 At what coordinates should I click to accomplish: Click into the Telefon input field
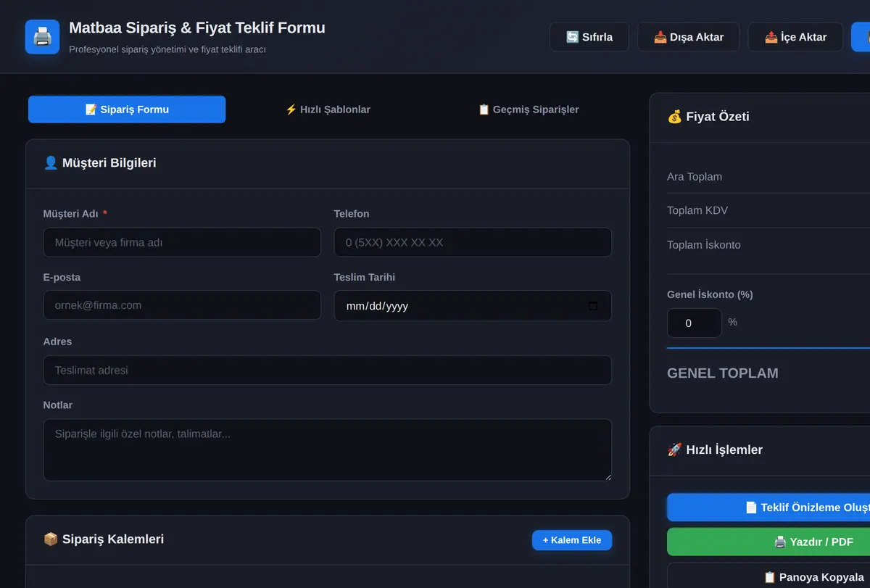(473, 242)
